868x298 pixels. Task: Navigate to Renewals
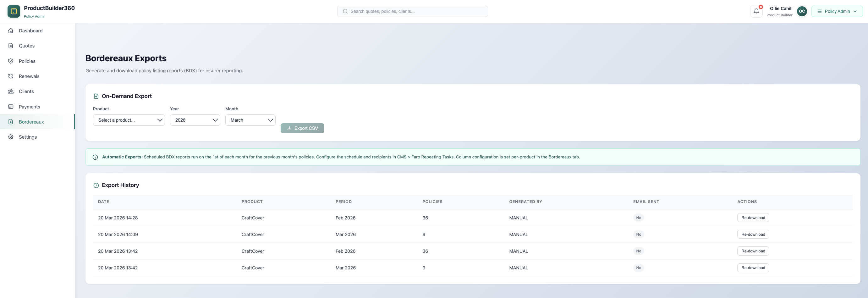coord(37,76)
